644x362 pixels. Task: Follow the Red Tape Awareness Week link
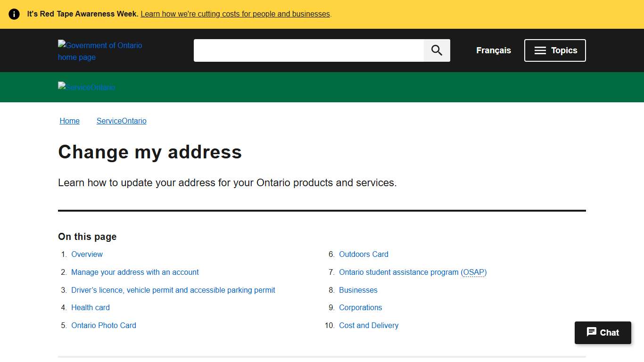tap(235, 14)
